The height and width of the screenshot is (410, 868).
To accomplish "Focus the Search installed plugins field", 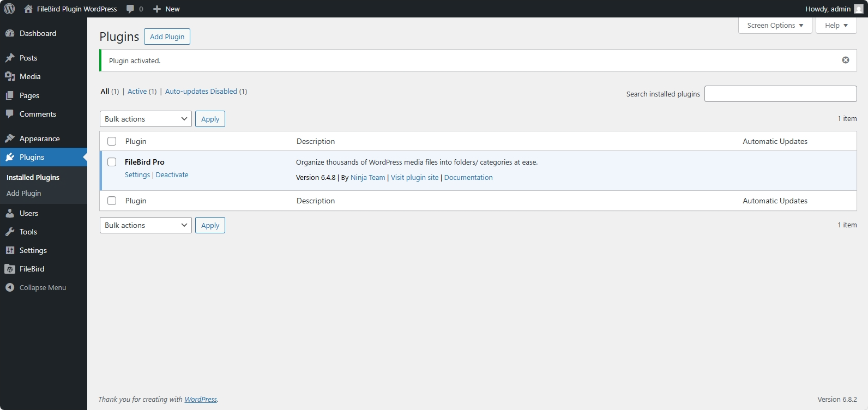I will pyautogui.click(x=780, y=94).
